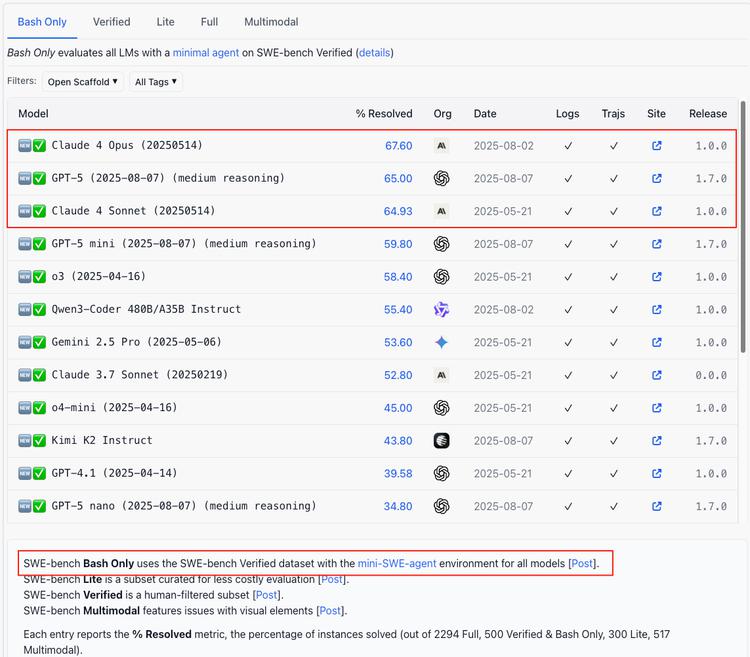Switch to the Multimodal tab
The height and width of the screenshot is (657, 750).
click(271, 22)
